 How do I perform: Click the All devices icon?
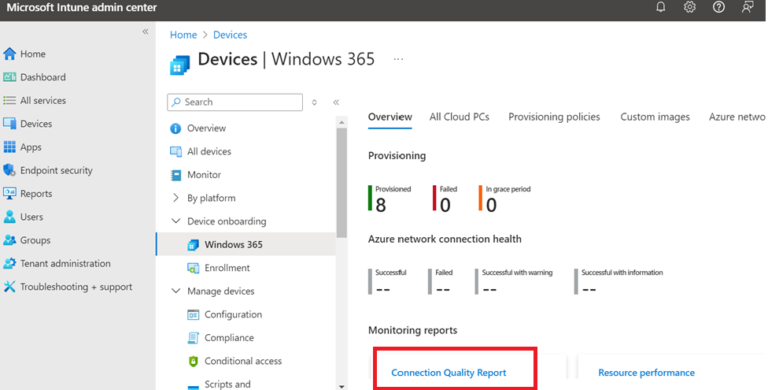(x=175, y=151)
